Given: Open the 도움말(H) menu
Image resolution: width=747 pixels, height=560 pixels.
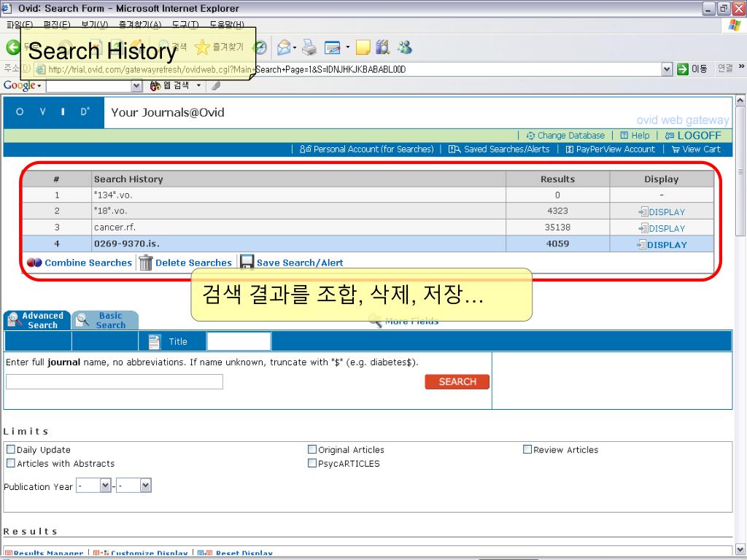Looking at the screenshot, I should [x=227, y=24].
